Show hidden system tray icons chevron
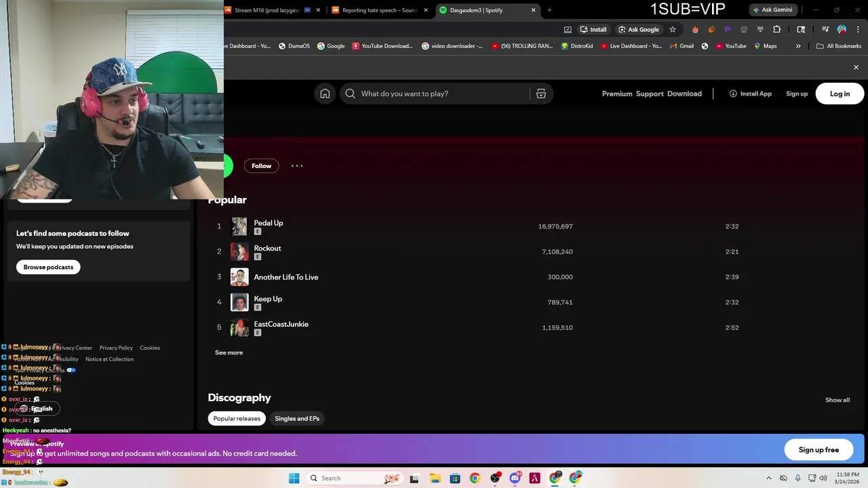 [x=768, y=478]
